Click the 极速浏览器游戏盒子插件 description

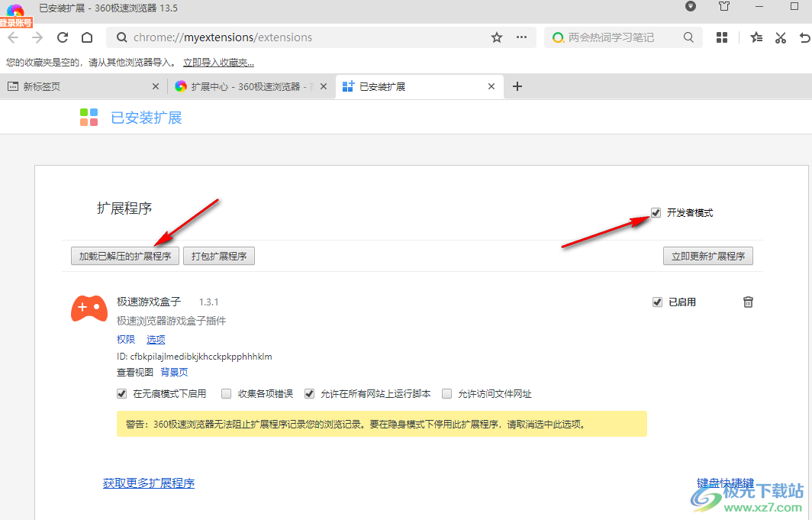coord(172,321)
